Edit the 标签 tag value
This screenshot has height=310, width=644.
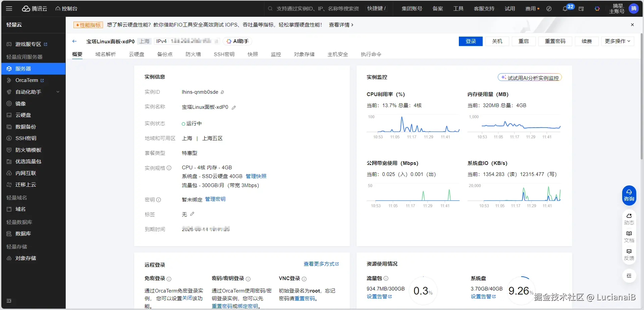tap(192, 214)
